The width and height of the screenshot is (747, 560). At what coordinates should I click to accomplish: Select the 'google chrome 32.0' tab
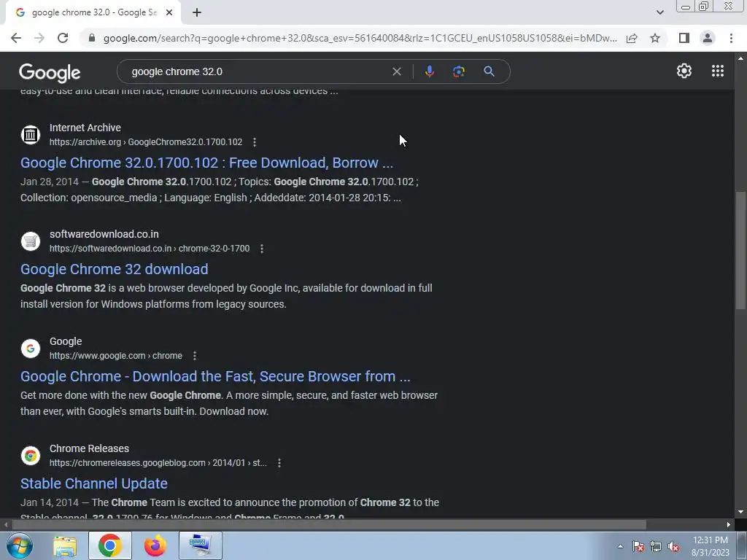(93, 12)
